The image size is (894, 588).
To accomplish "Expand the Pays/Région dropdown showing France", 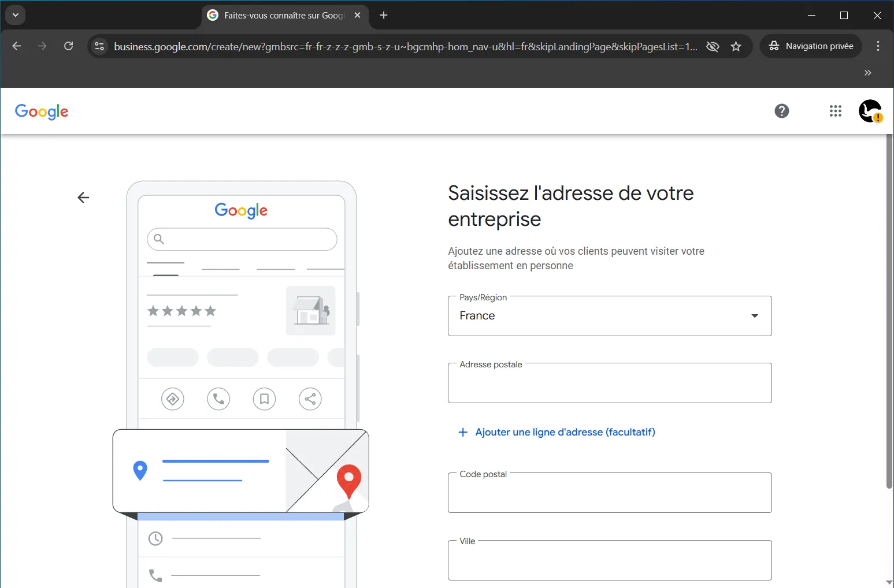I will (x=609, y=316).
